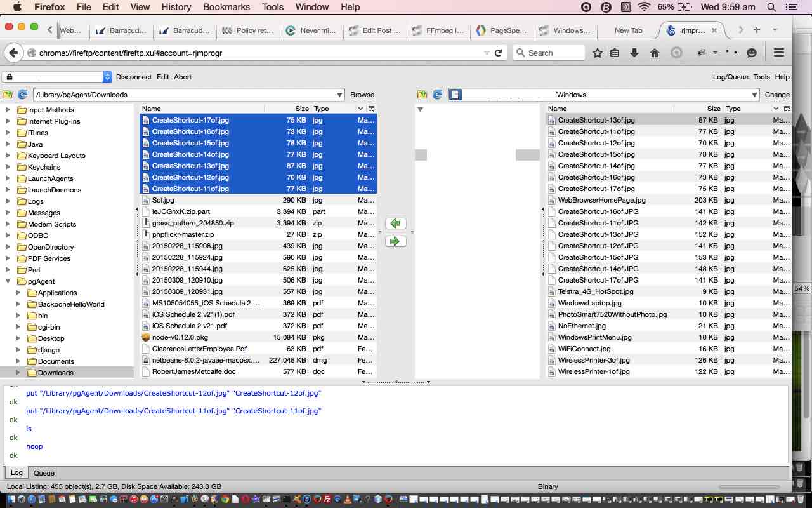
Task: Expand the Input Methods folder
Action: (8, 110)
